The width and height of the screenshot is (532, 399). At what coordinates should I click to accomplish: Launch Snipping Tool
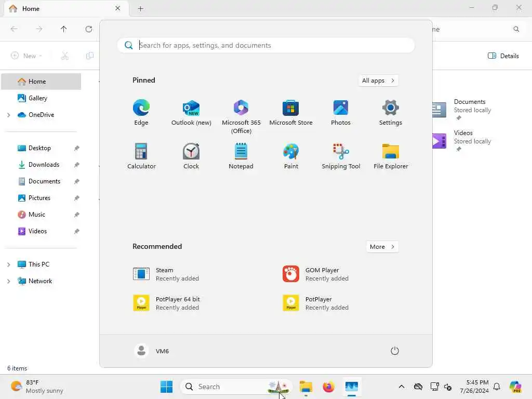341,156
